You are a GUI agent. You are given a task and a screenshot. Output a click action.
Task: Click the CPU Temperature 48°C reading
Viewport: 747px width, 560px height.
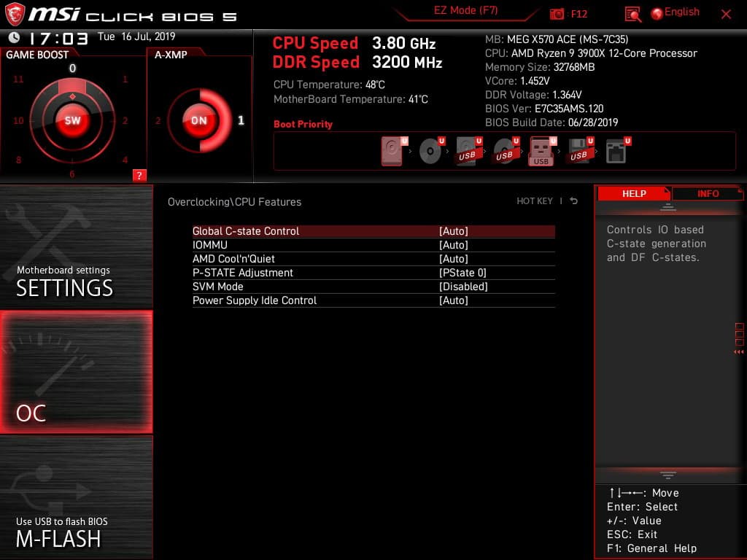(x=329, y=85)
